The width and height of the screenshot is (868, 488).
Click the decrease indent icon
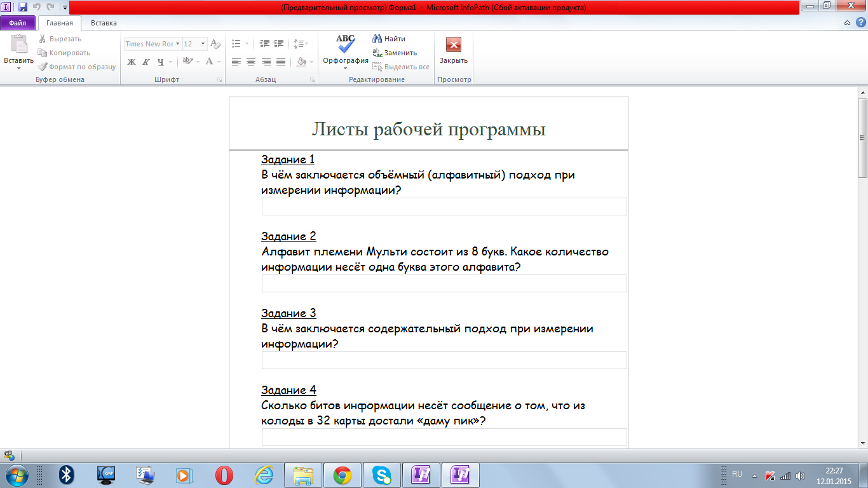click(x=265, y=44)
